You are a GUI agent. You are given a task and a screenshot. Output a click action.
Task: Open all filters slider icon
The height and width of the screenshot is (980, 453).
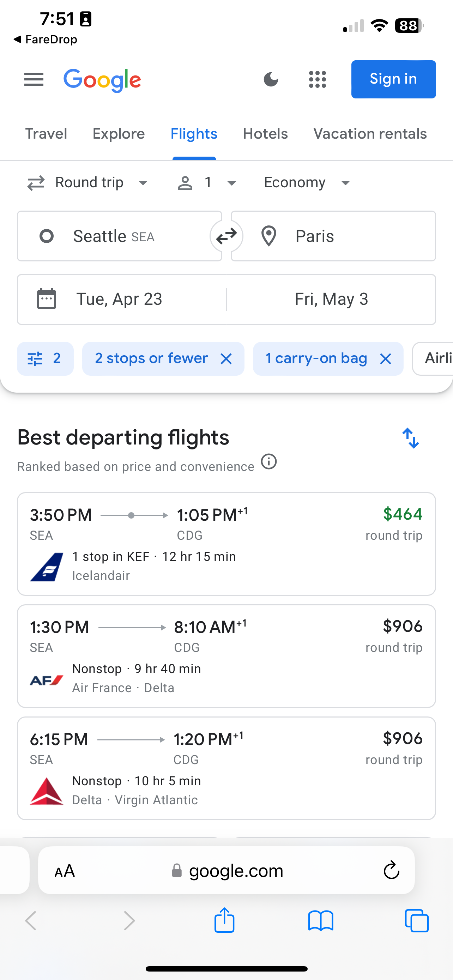[x=45, y=358]
